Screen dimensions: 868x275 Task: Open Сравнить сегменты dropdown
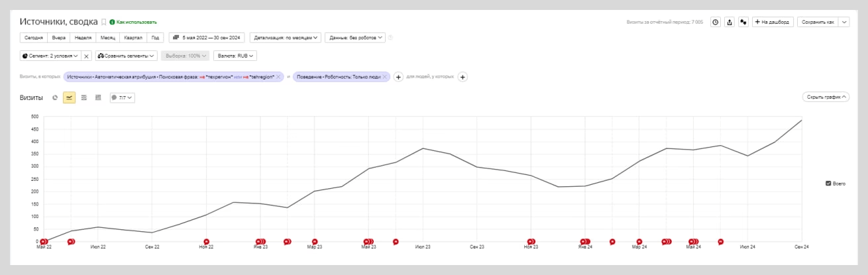click(127, 56)
